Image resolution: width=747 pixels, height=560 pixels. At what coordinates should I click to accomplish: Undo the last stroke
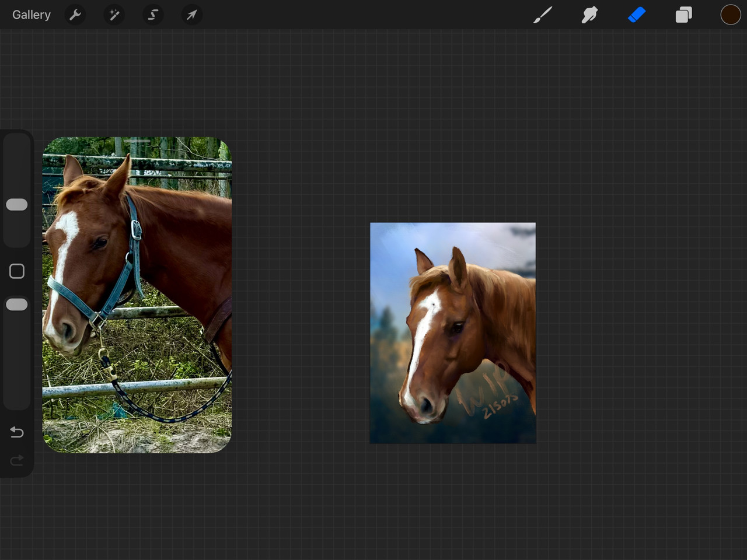[x=17, y=432]
